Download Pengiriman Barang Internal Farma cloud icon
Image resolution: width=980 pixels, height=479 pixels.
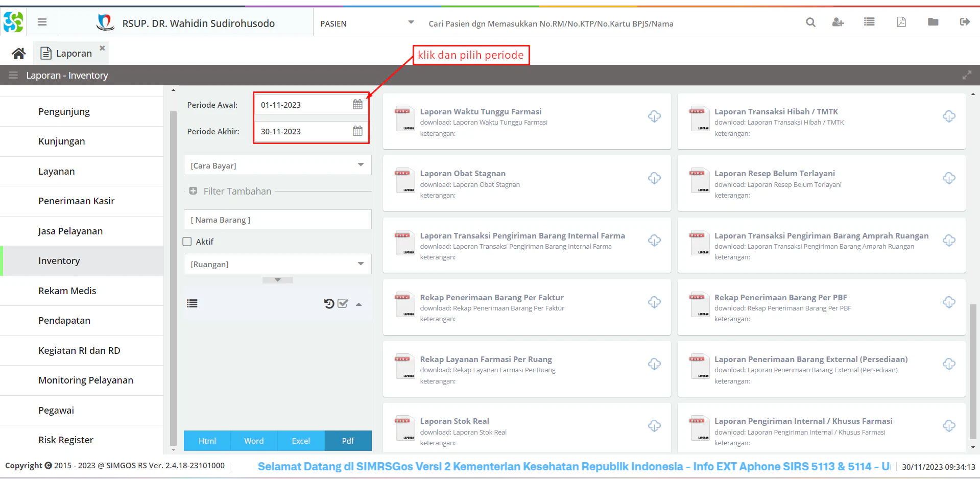click(x=654, y=241)
